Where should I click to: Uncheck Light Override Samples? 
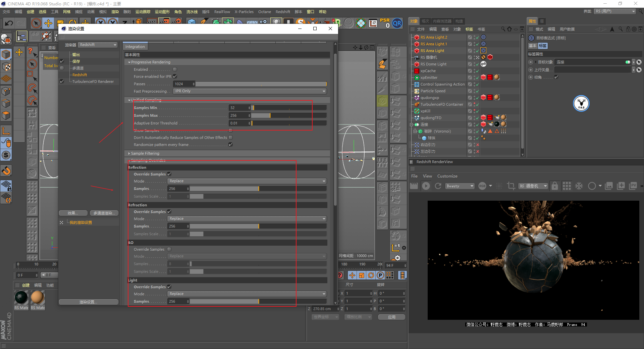169,287
